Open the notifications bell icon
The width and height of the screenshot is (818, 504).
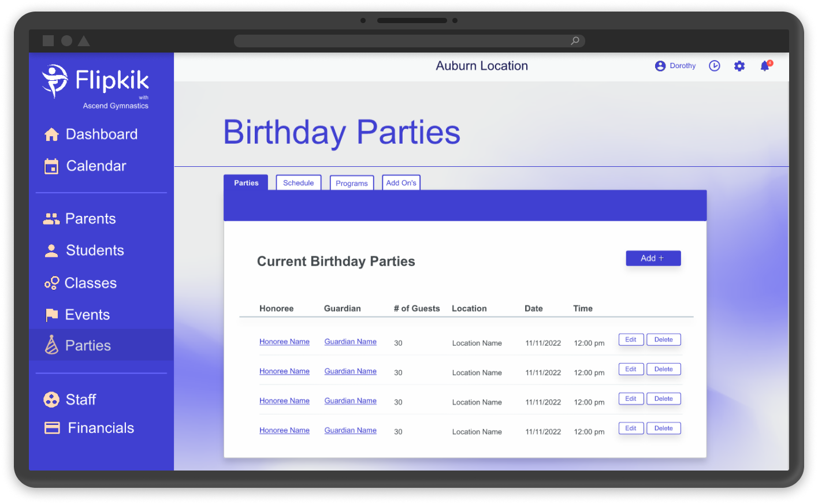(765, 65)
